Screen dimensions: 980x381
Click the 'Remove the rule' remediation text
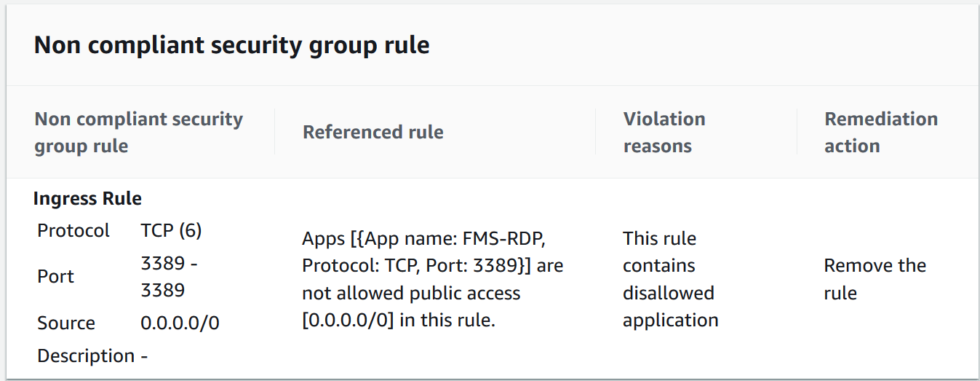coord(875,280)
